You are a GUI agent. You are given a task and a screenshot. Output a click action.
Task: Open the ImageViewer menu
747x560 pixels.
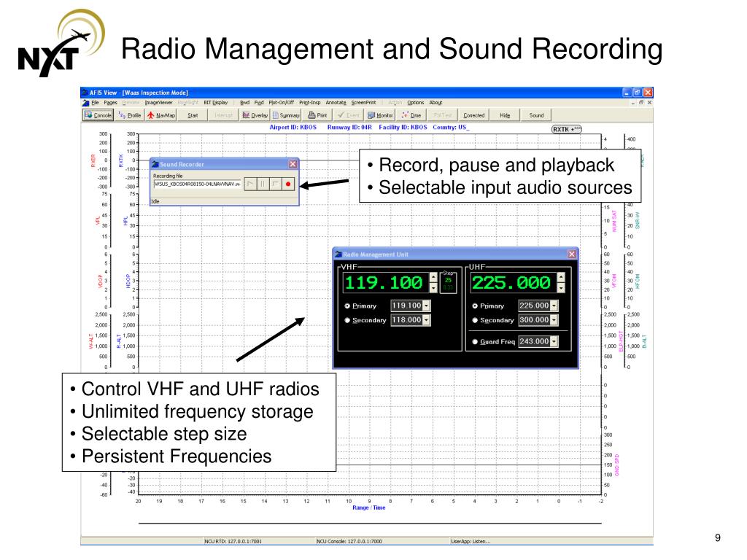coord(158,102)
